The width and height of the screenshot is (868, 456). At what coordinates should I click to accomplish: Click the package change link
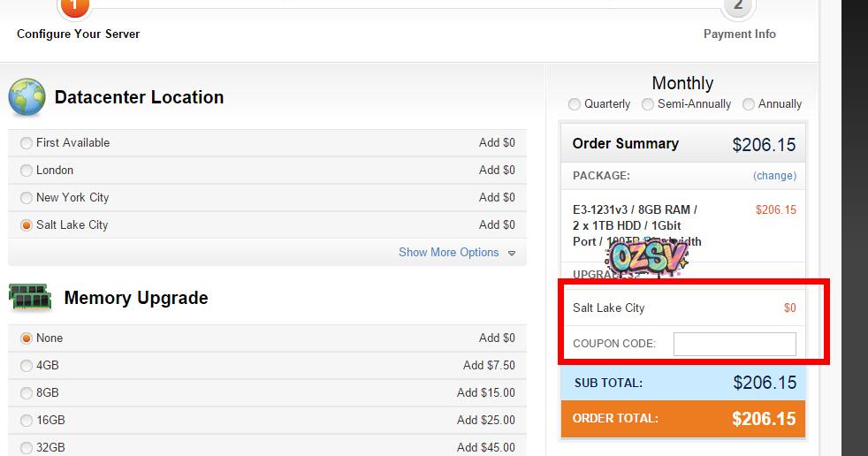774,176
